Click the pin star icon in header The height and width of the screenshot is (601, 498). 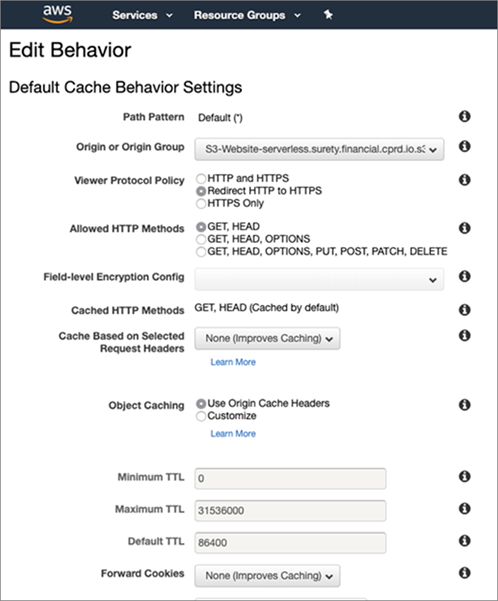328,15
